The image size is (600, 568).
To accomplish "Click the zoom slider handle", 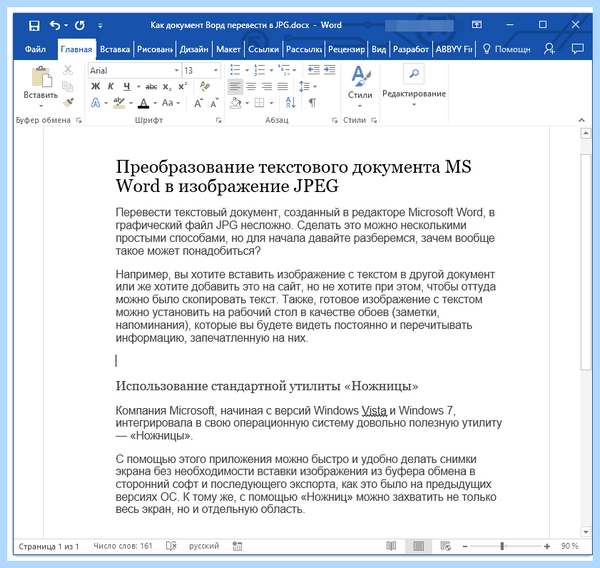I will tap(502, 546).
